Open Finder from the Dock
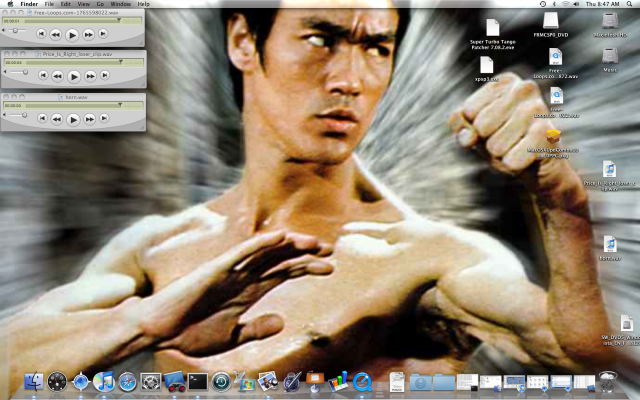Image resolution: width=640 pixels, height=400 pixels. coord(34,382)
